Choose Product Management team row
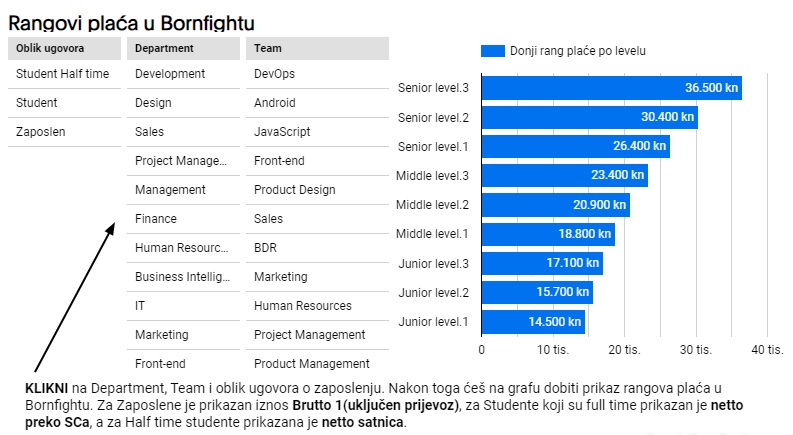The image size is (793, 435). click(x=311, y=364)
